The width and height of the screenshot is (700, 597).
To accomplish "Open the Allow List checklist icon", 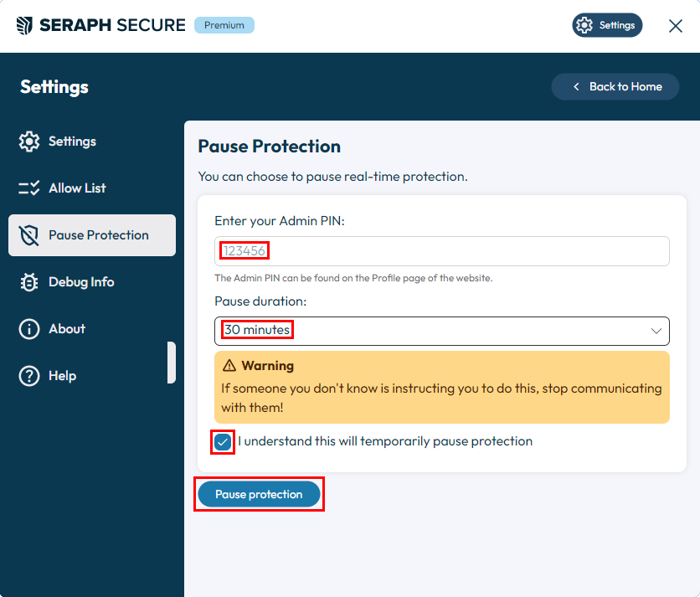I will [29, 188].
